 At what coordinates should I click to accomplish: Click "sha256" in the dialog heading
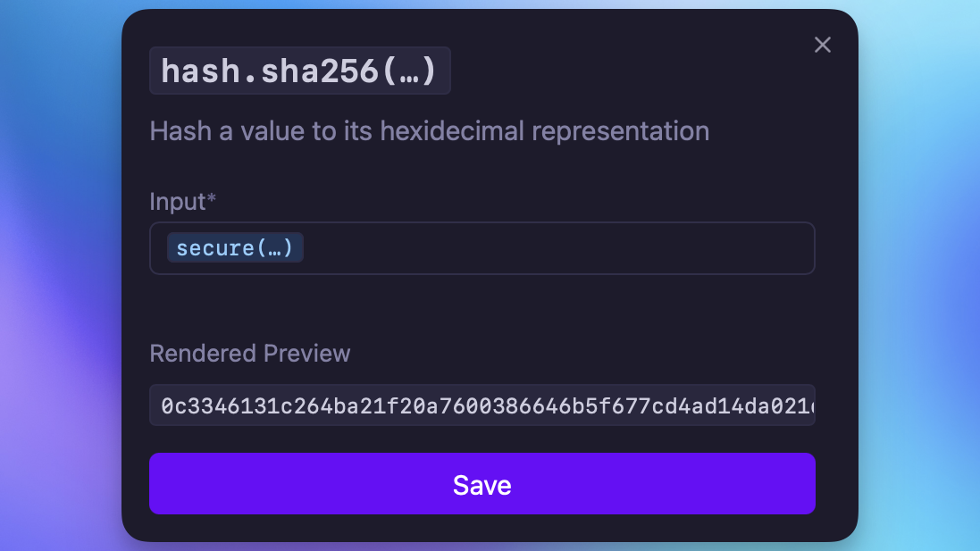320,71
